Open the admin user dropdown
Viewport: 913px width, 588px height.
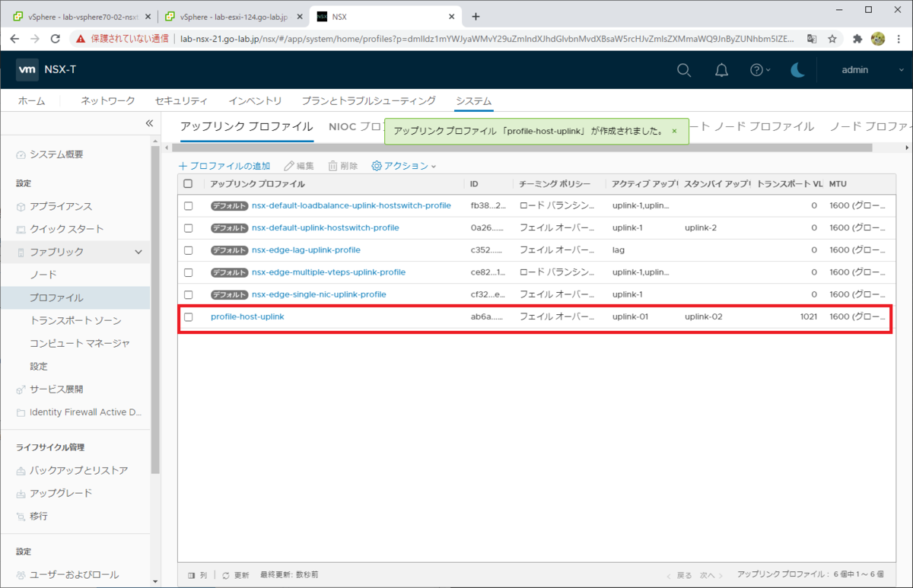[x=872, y=70]
